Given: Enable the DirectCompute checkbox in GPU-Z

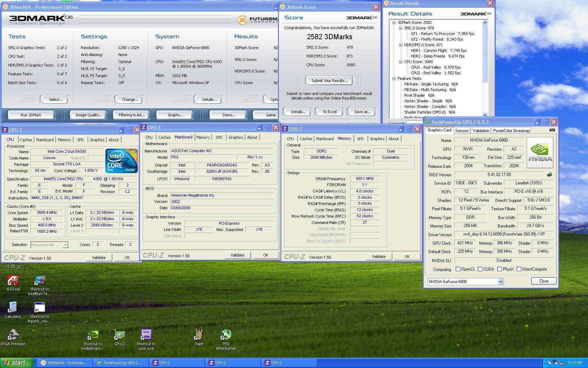Looking at the screenshot, I should click(x=519, y=269).
